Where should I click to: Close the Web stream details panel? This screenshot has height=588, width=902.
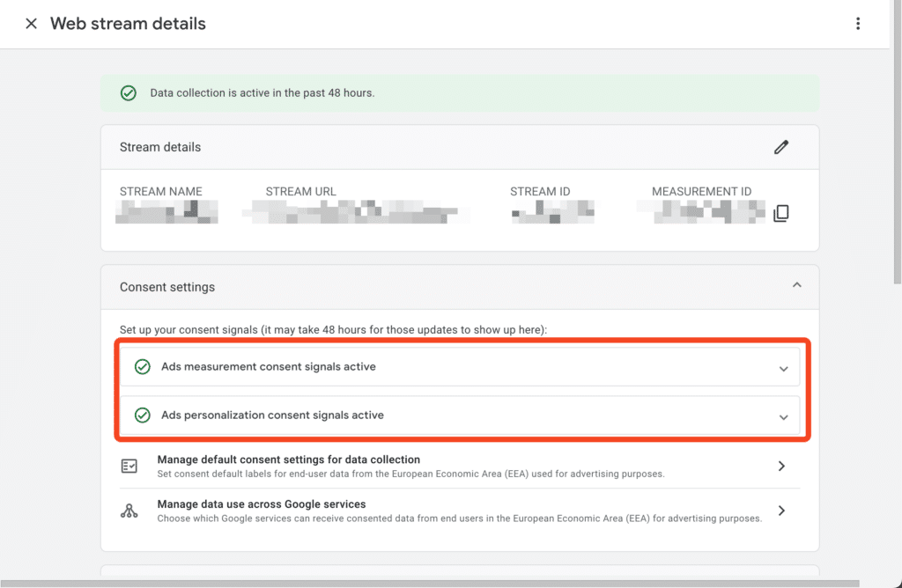coord(31,24)
